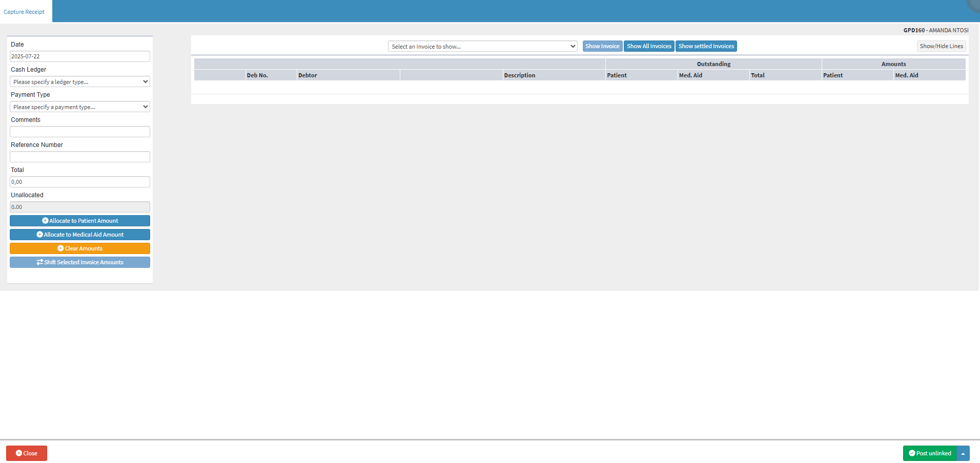Click the Deb No. column header

point(271,75)
